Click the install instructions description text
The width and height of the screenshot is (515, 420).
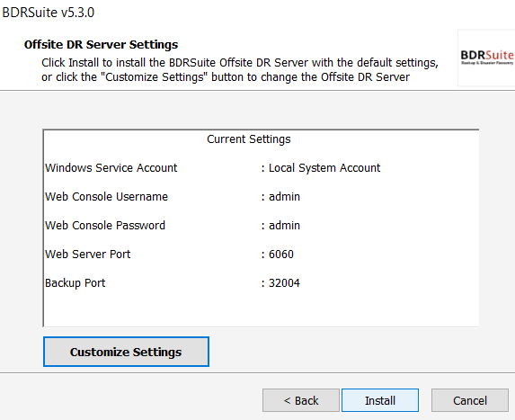(240, 69)
